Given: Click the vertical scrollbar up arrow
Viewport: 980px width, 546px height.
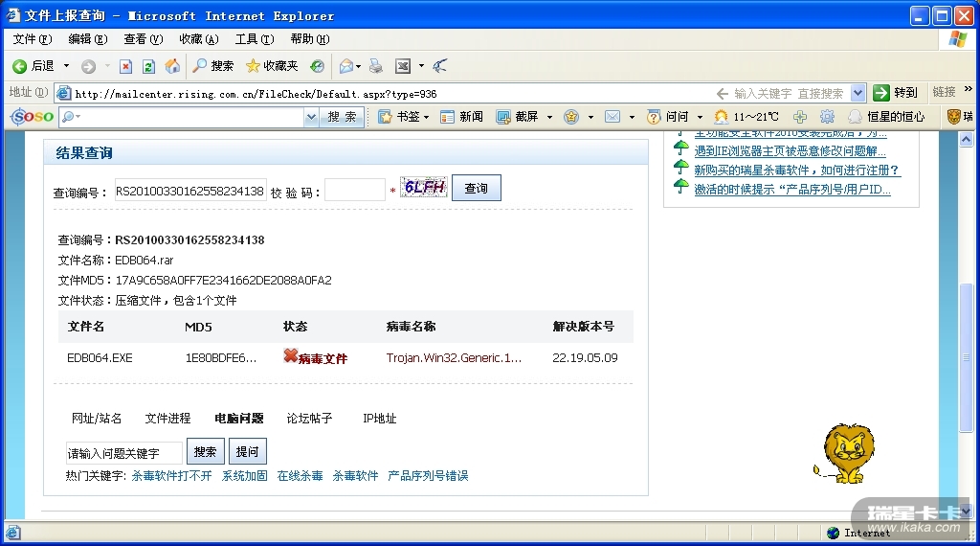Looking at the screenshot, I should coord(967,140).
